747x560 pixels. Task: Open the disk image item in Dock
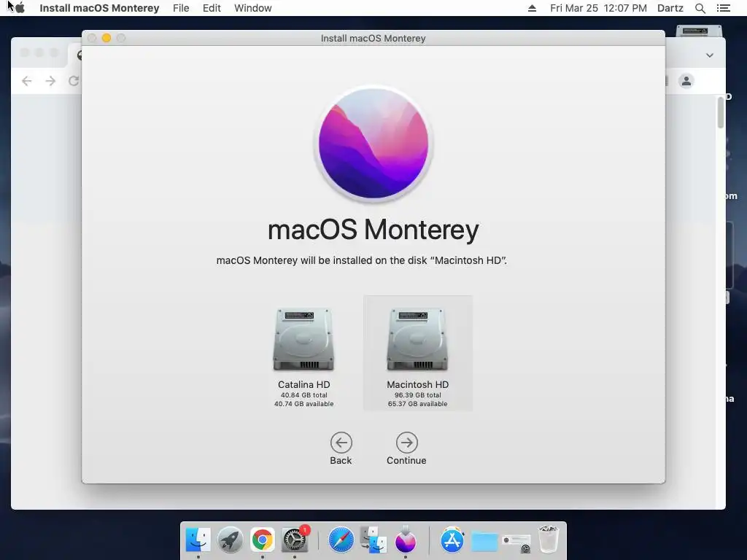516,542
